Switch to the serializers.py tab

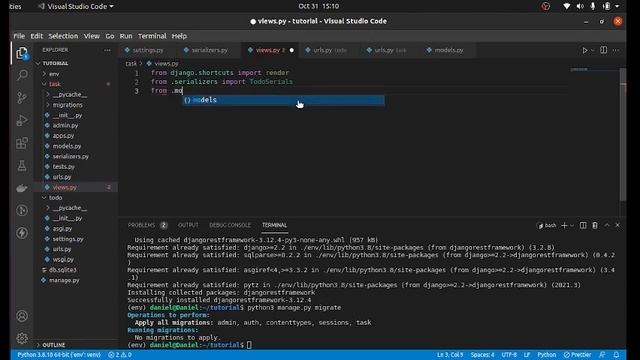point(209,50)
